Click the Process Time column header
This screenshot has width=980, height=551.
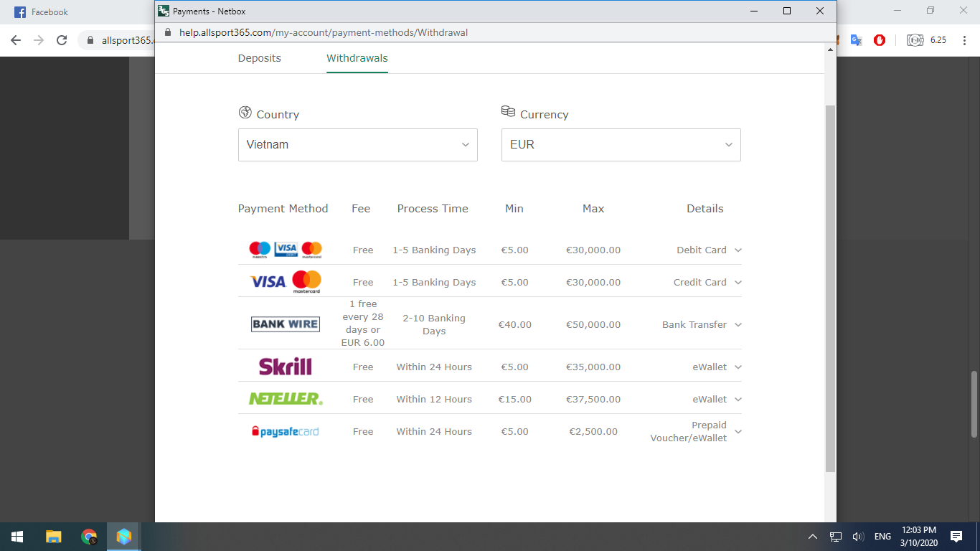pos(433,209)
